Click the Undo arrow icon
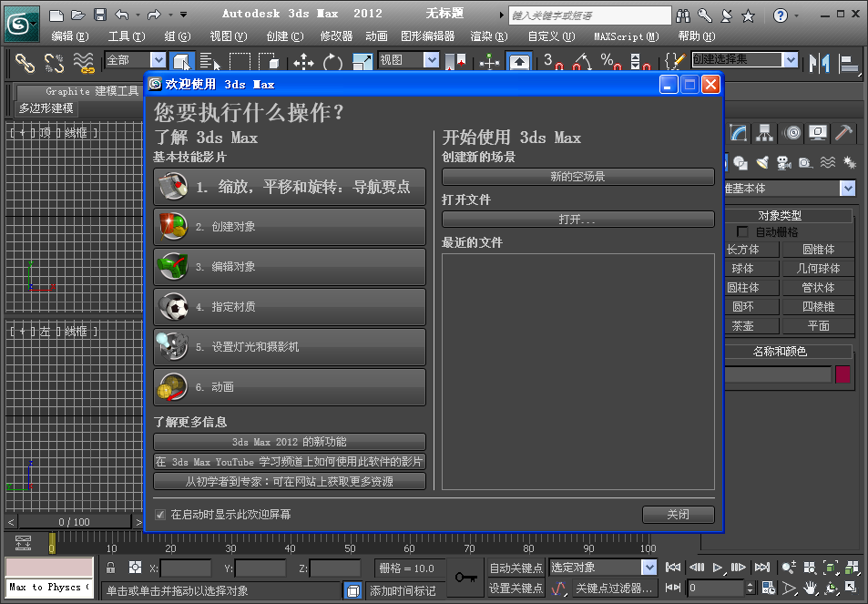This screenshot has height=604, width=868. click(122, 15)
